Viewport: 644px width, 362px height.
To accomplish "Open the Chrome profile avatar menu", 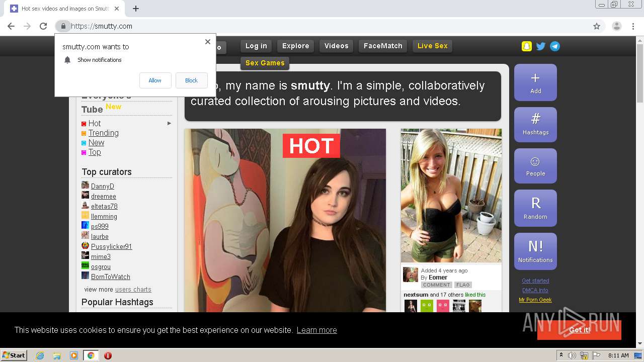I will (x=616, y=26).
